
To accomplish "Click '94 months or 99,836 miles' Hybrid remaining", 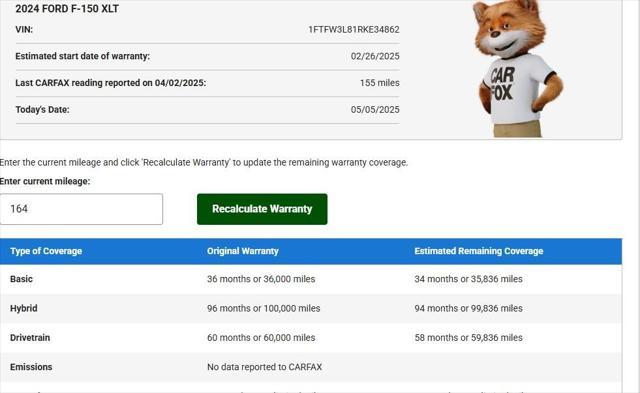I will tap(468, 309).
